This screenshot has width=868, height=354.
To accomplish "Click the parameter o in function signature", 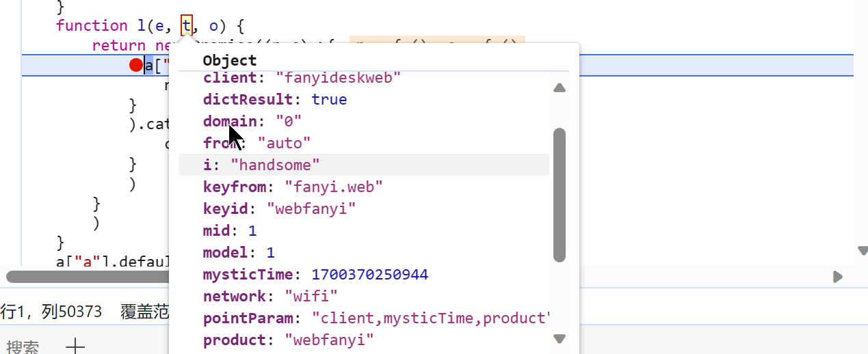I will 213,26.
